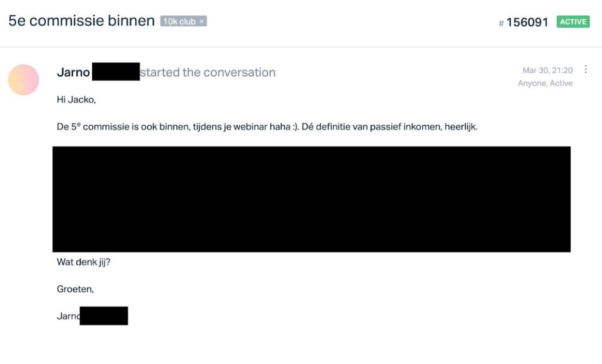This screenshot has width=602, height=364.
Task: Open sender name Jarno in the header
Action: click(73, 72)
